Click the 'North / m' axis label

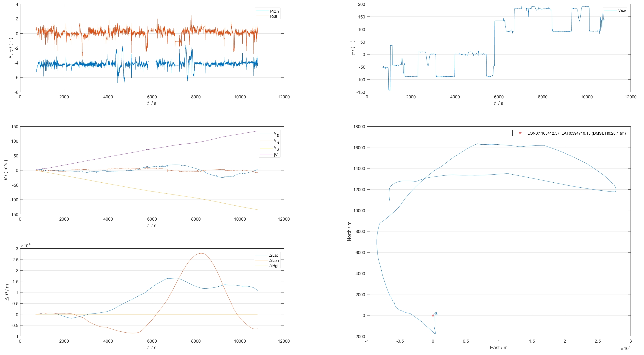(x=349, y=231)
